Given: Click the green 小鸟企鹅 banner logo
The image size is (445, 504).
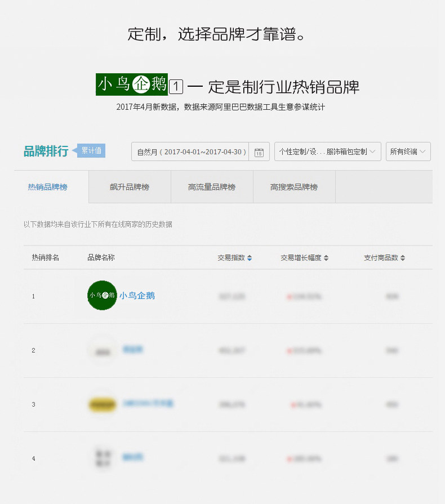Looking at the screenshot, I should click(x=132, y=84).
